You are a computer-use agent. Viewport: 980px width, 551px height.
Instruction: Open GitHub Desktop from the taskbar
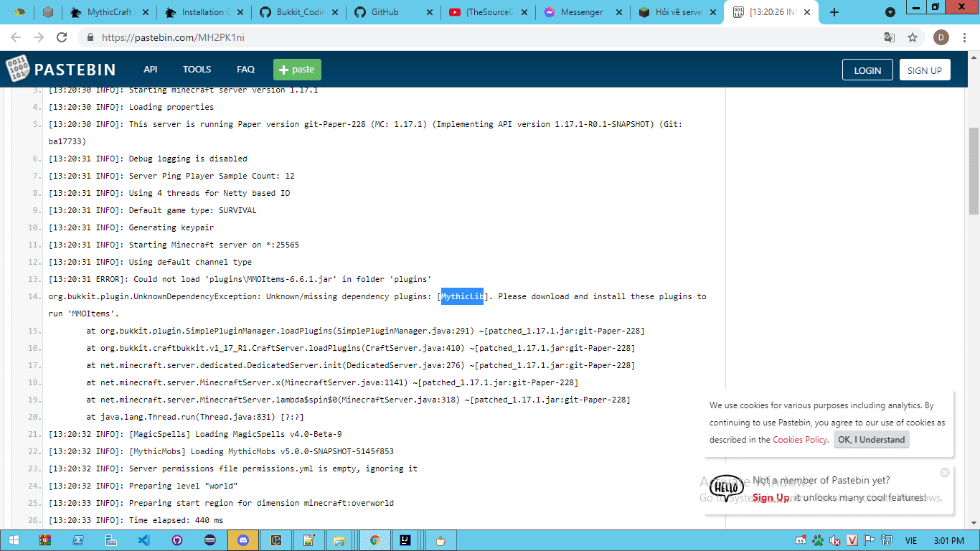[177, 540]
